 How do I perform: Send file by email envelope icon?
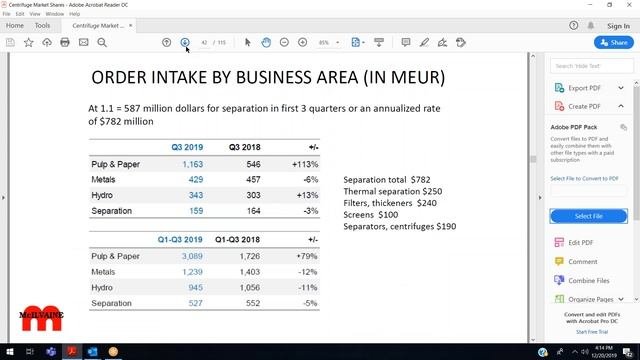pyautogui.click(x=83, y=42)
